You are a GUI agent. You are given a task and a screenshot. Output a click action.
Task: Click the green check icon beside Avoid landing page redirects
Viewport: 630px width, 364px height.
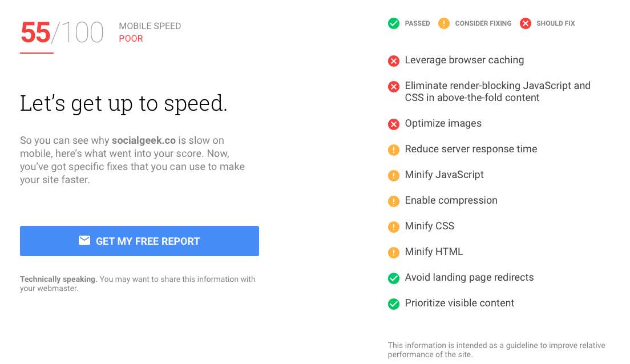click(x=393, y=278)
